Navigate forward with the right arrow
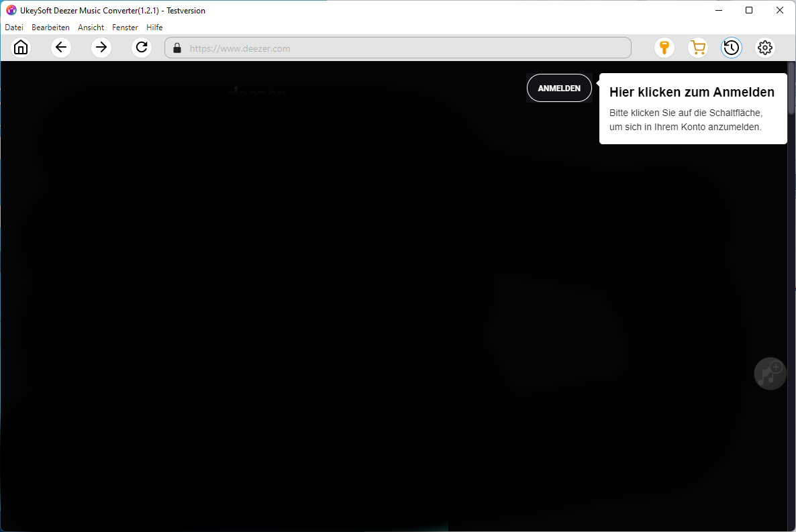The width and height of the screenshot is (796, 532). point(101,48)
